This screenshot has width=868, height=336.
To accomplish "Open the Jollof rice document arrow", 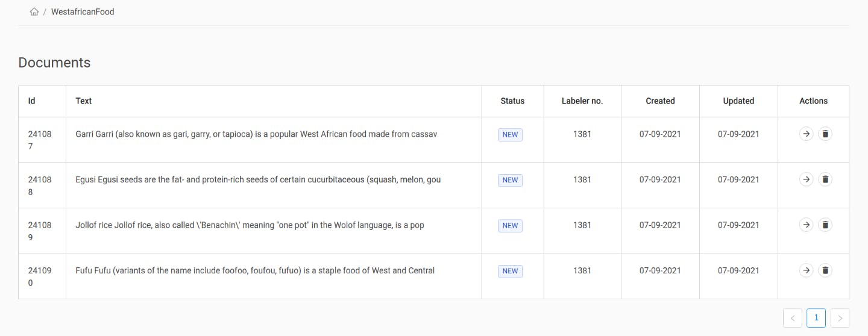I will pos(806,225).
